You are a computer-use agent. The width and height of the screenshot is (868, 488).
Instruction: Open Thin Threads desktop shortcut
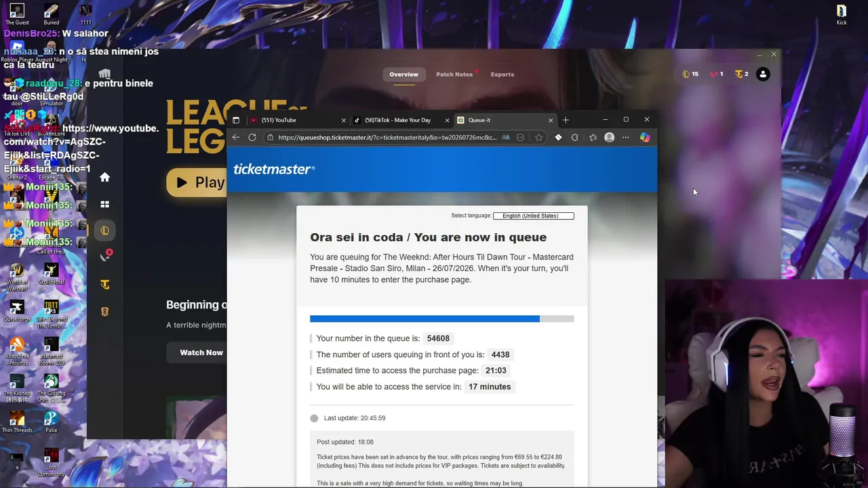(17, 422)
